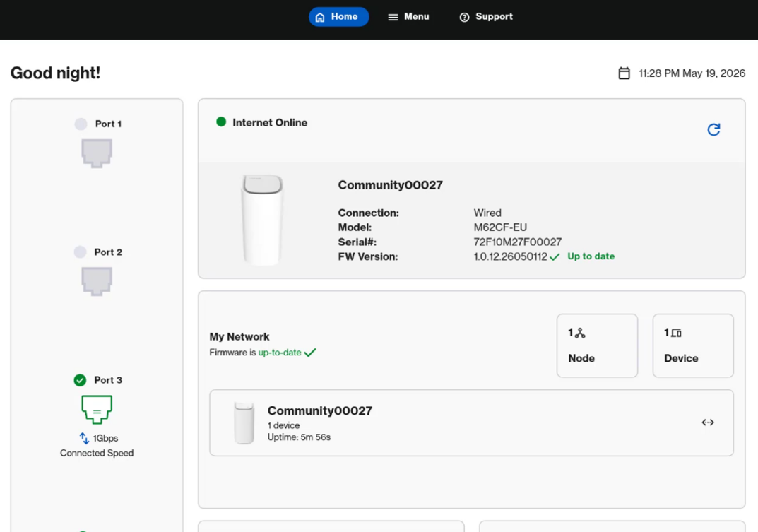The image size is (758, 532).
Task: Click the model value M62CF-EU
Action: click(x=500, y=227)
